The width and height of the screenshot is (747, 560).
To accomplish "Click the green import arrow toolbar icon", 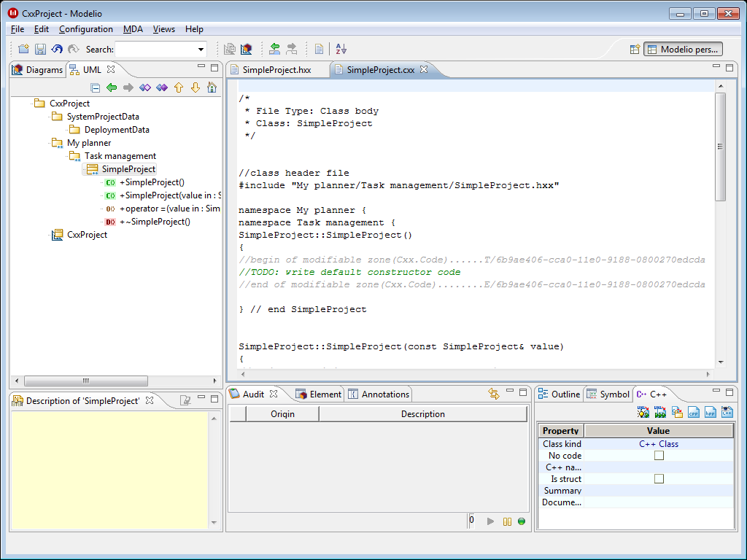I will pyautogui.click(x=275, y=49).
